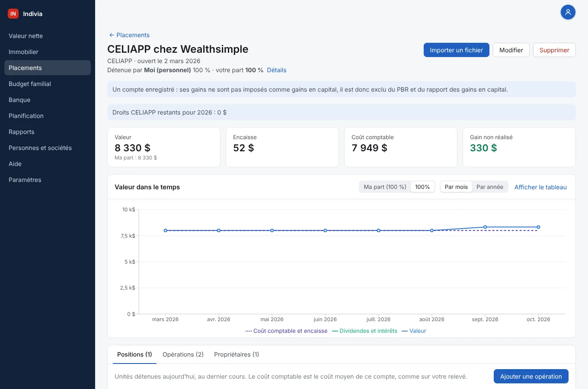
Task: Toggle the Coût comptable et encaisse legend series
Action: click(x=286, y=331)
